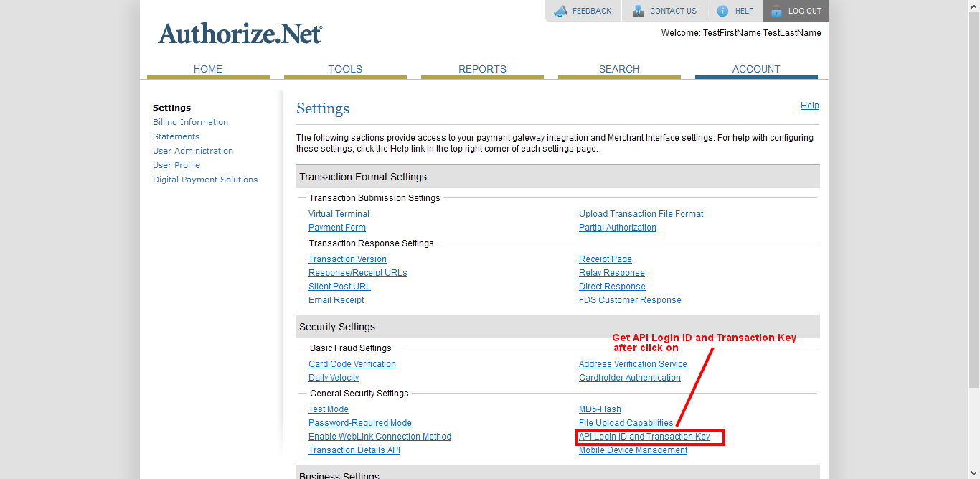Viewport: 980px width, 479px height.
Task: Click the Log Out lock icon
Action: [776, 11]
